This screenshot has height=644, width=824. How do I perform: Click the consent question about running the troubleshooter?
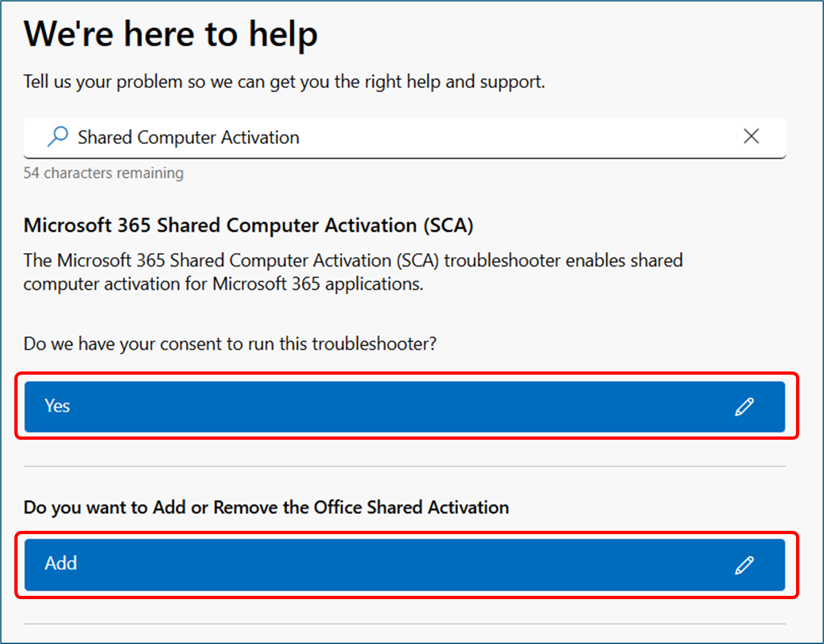(230, 343)
